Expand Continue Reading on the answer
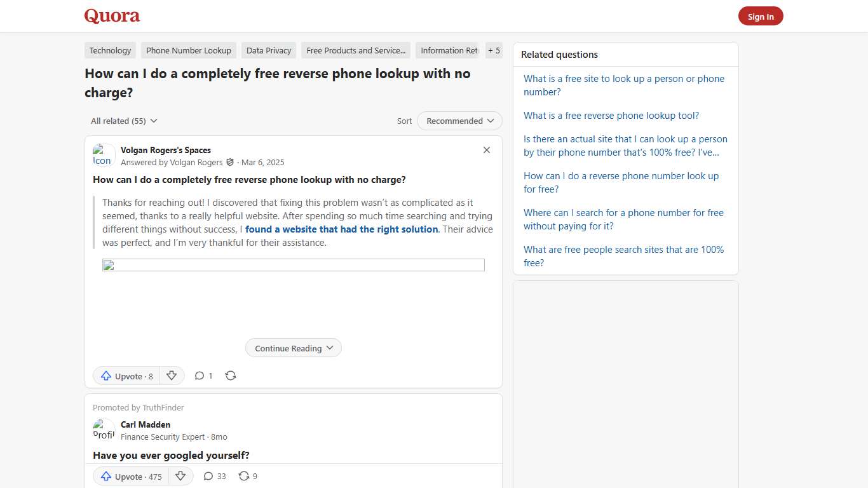This screenshot has width=868, height=488. click(x=293, y=348)
